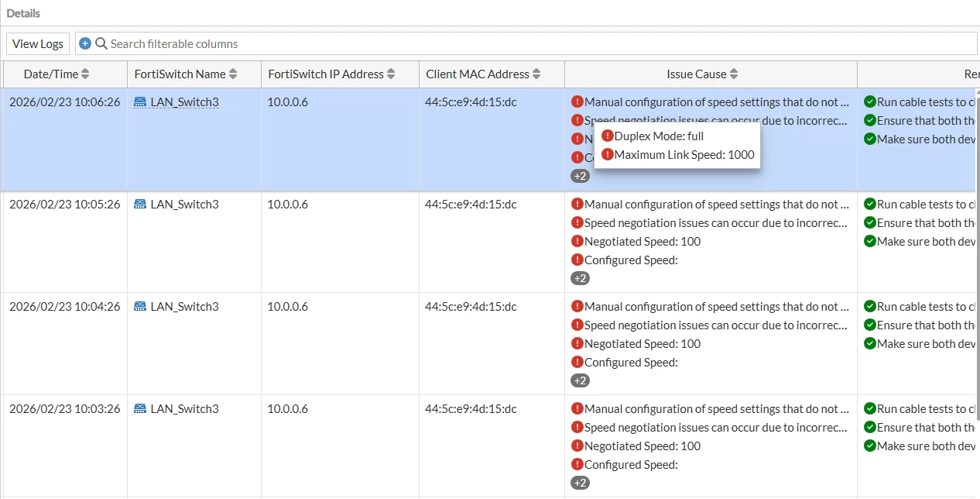Viewport: 980px width, 499px height.
Task: Click IP 10.0.0.6 in the 10:05:26 row
Action: point(287,204)
